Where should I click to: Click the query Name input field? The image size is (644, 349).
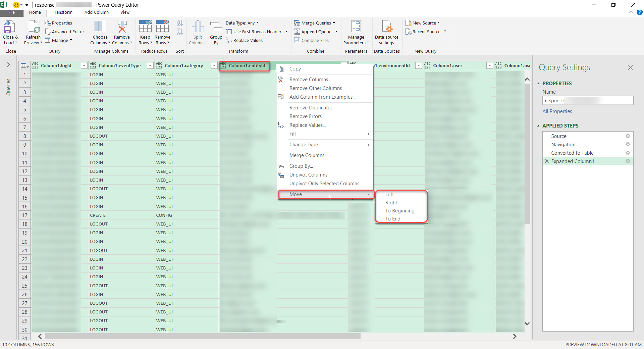pyautogui.click(x=587, y=100)
